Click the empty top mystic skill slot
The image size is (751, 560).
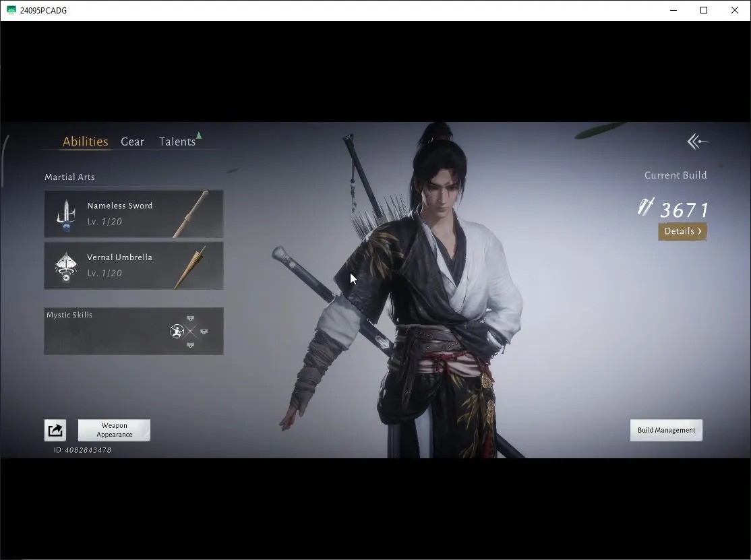(191, 318)
